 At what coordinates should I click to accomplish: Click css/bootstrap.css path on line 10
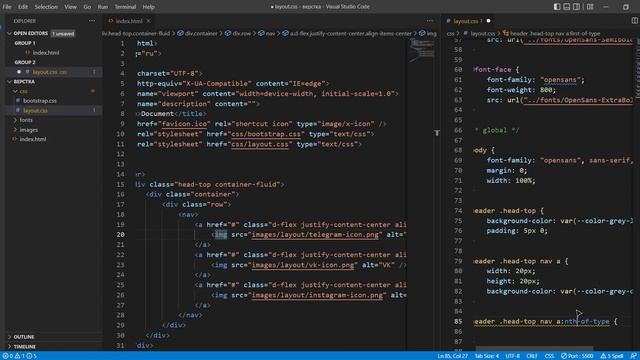[267, 134]
